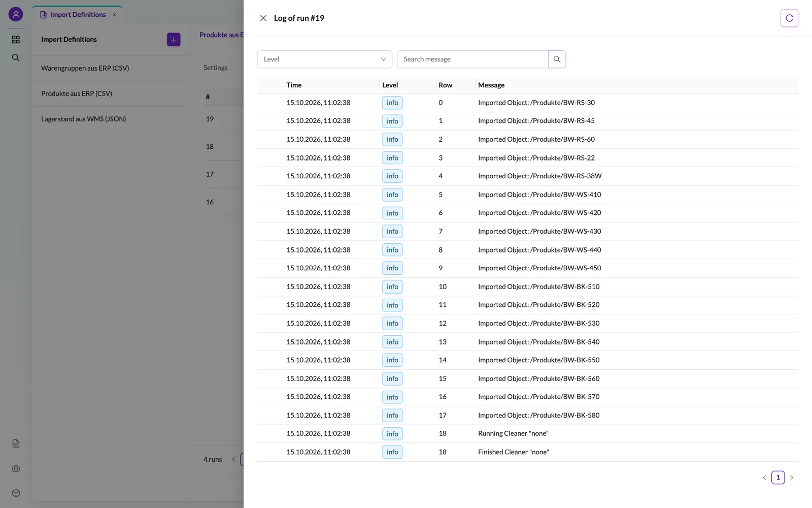
Task: Click the search magnifier button beside message field
Action: (x=557, y=59)
